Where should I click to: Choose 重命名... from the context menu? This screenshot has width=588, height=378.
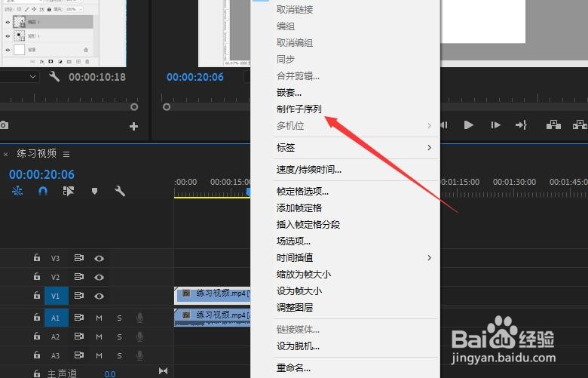click(x=293, y=368)
